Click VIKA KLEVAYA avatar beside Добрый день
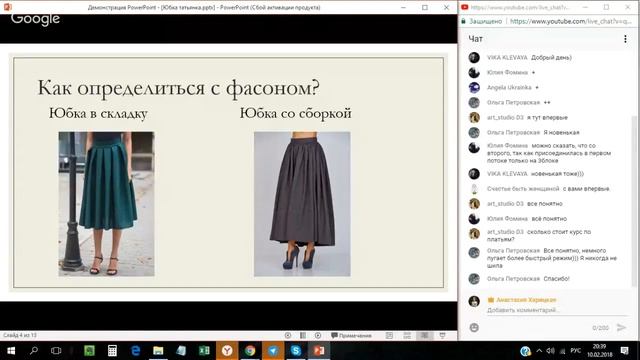This screenshot has height=360, width=640. (474, 58)
